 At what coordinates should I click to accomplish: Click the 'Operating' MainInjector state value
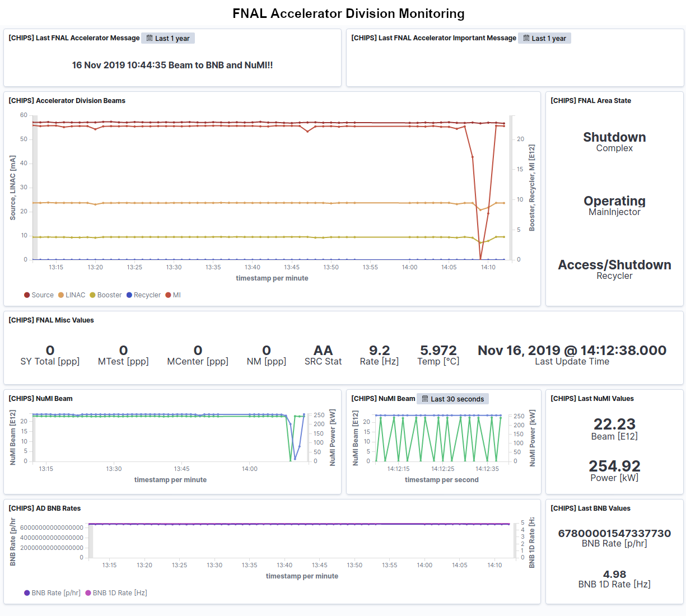coord(614,201)
